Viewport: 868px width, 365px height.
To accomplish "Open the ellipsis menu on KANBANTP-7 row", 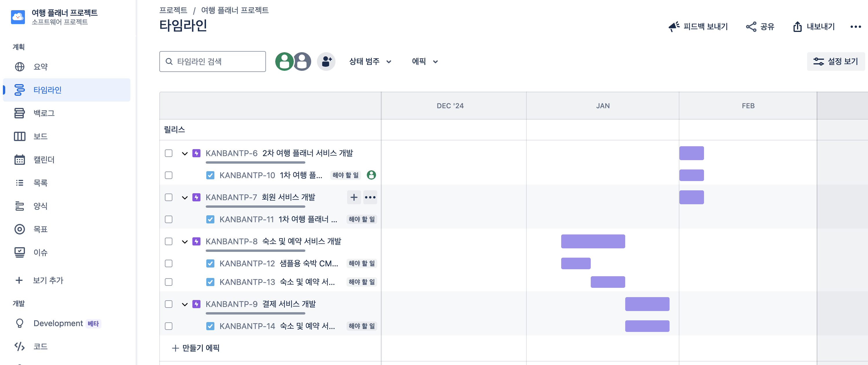I will pos(370,197).
